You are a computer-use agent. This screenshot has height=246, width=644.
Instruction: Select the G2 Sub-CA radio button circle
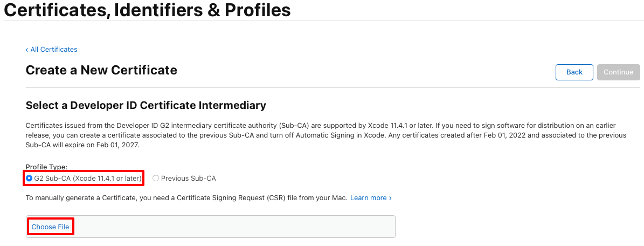pyautogui.click(x=29, y=178)
